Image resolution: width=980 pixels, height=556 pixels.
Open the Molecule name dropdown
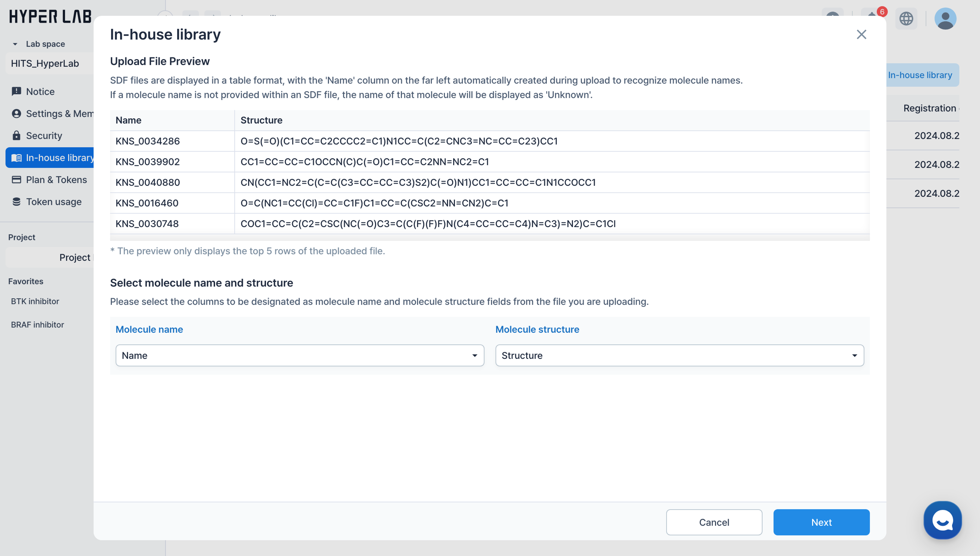tap(300, 356)
